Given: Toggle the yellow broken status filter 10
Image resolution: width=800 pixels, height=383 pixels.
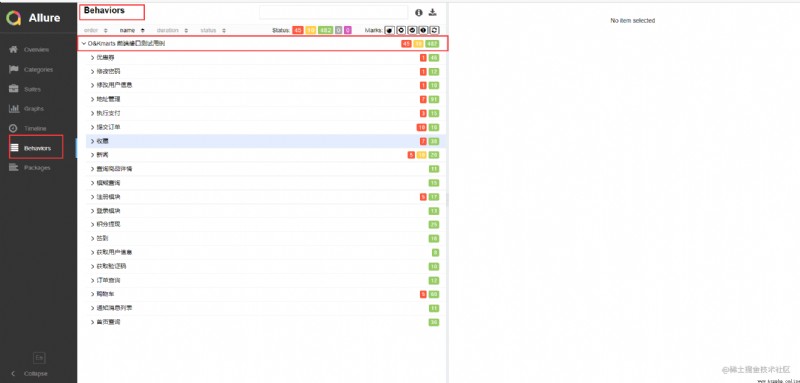Looking at the screenshot, I should click(311, 31).
